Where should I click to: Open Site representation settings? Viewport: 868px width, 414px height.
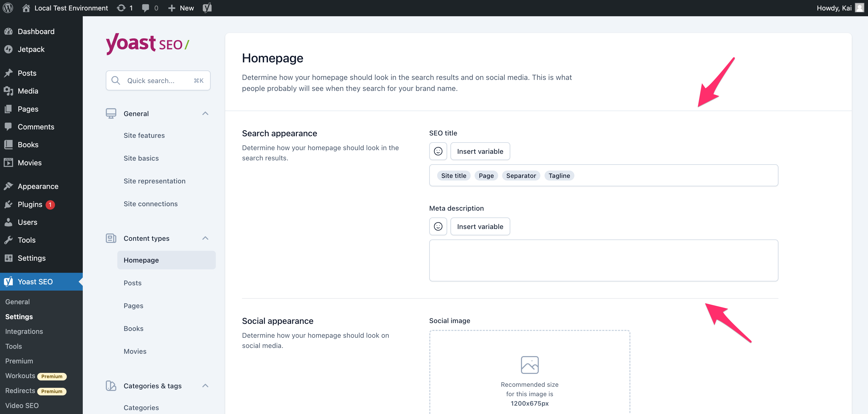tap(154, 181)
